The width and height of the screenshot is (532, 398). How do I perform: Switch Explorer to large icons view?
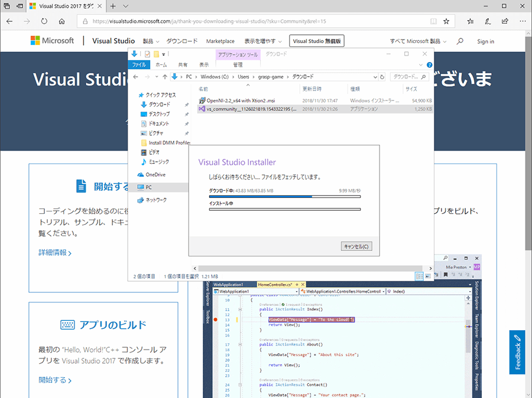click(x=428, y=276)
